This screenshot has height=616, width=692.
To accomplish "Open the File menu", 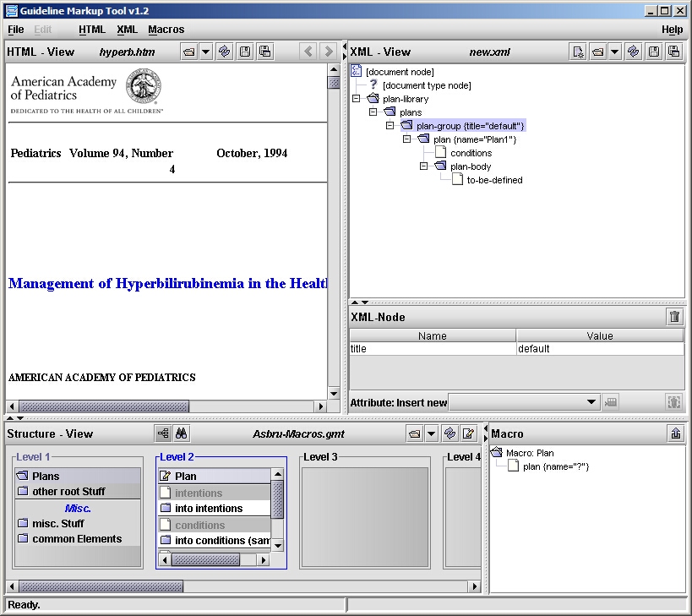I will [x=16, y=30].
